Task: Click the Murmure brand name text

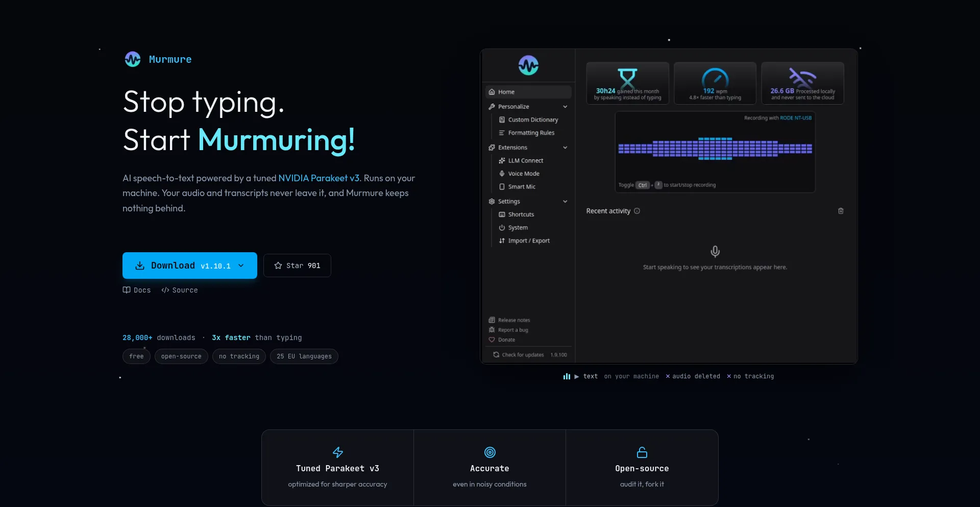Action: pyautogui.click(x=170, y=59)
